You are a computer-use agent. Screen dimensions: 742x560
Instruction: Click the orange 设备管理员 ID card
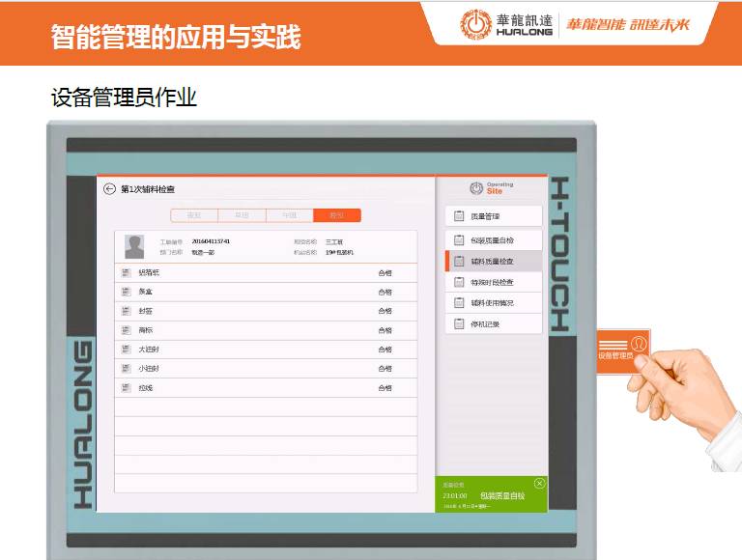[622, 349]
